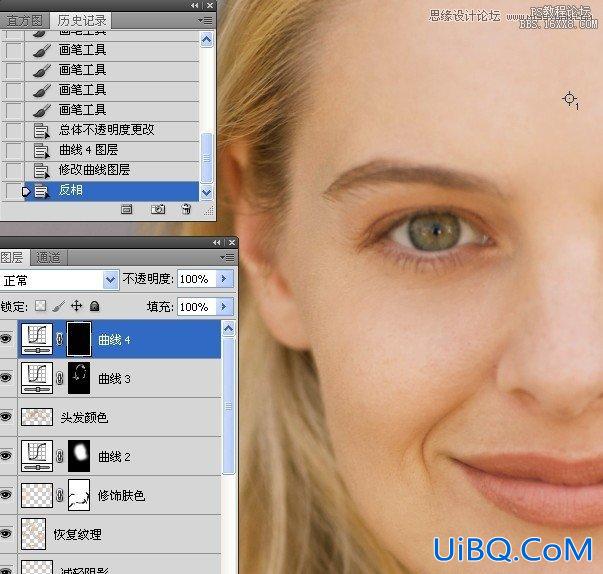Close the History panel

[210, 5]
